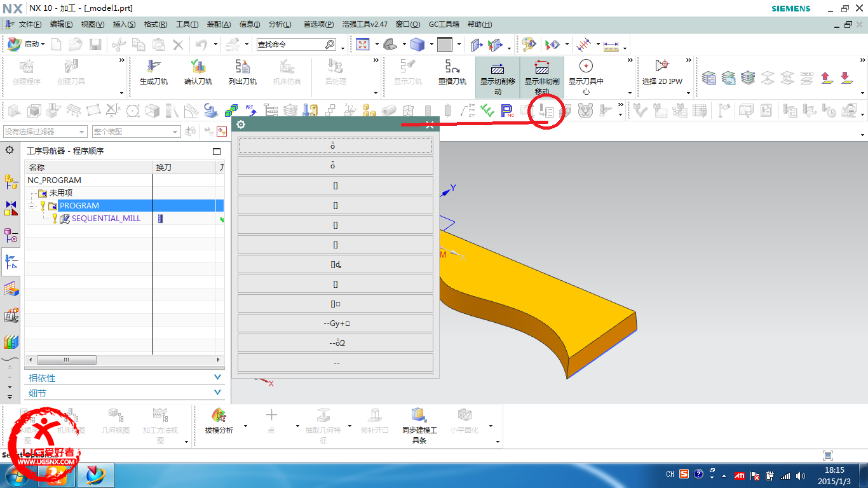
Task: Click the first button in the dialog
Action: pos(336,146)
